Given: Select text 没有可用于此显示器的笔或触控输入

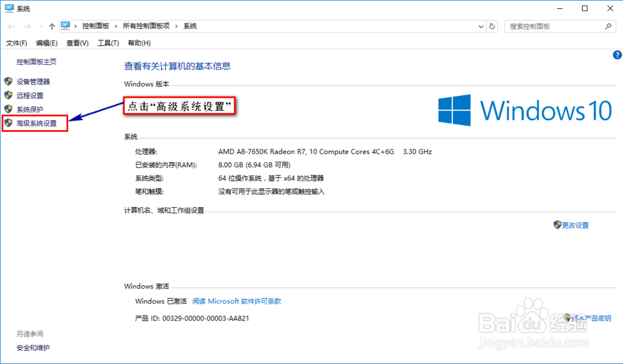Looking at the screenshot, I should pyautogui.click(x=272, y=192).
